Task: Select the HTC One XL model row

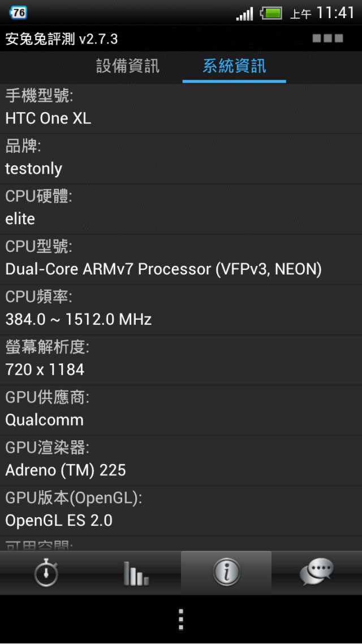Action: pyautogui.click(x=181, y=109)
